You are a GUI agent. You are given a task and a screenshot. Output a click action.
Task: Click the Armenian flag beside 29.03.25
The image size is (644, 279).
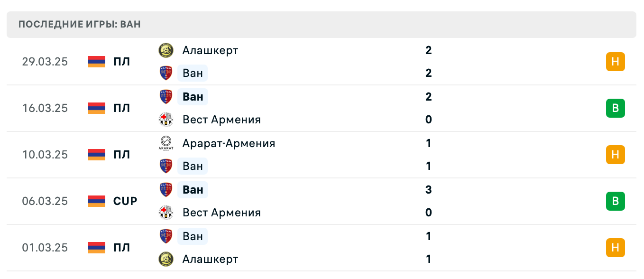tap(96, 61)
